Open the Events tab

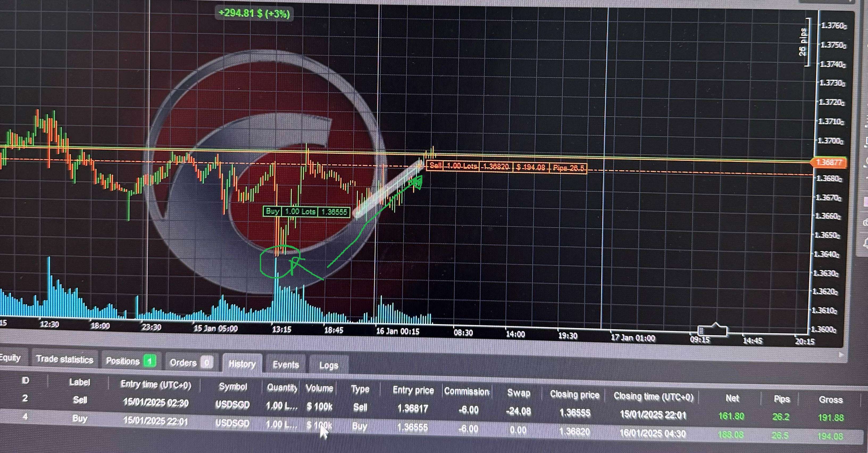[x=286, y=365]
